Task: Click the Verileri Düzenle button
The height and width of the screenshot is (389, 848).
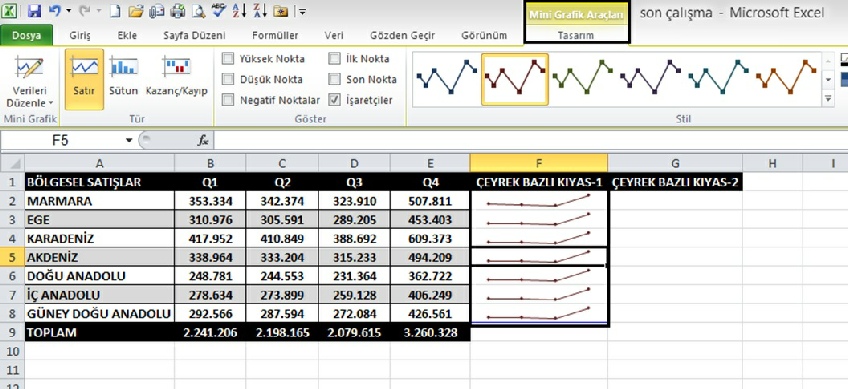Action: 30,82
